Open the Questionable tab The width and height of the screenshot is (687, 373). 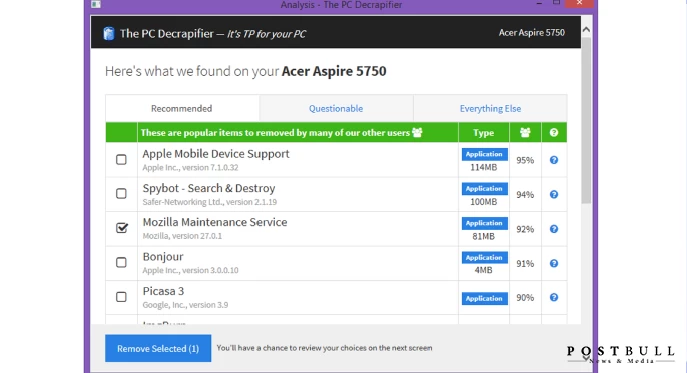tap(336, 108)
